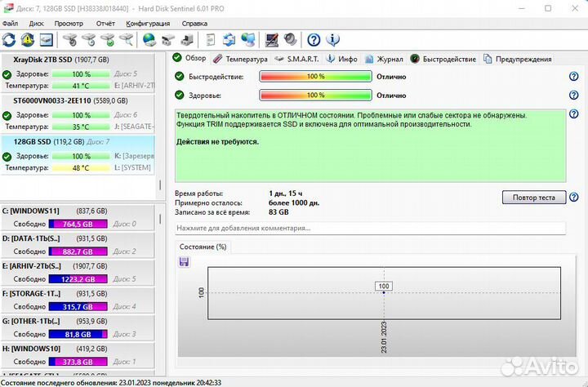Click the status bar last update text
The width and height of the screenshot is (588, 387).
tap(111, 383)
